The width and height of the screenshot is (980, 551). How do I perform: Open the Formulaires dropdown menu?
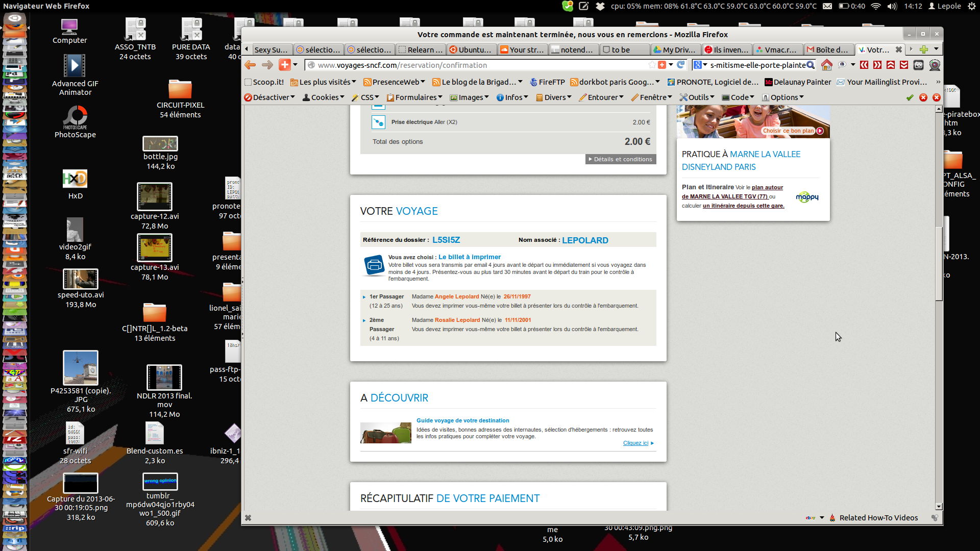click(x=414, y=97)
